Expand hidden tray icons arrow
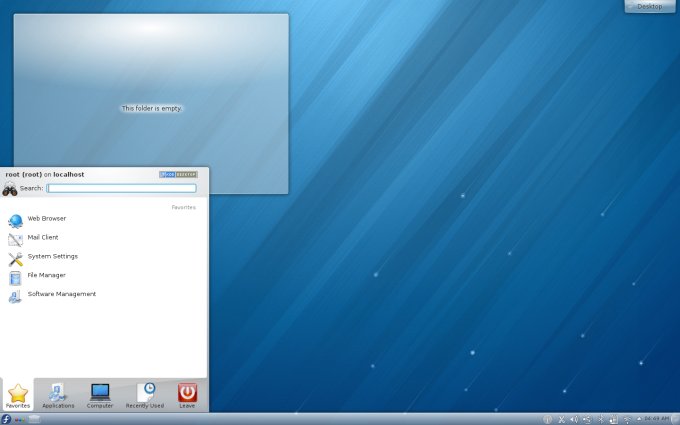The image size is (680, 425). point(639,419)
